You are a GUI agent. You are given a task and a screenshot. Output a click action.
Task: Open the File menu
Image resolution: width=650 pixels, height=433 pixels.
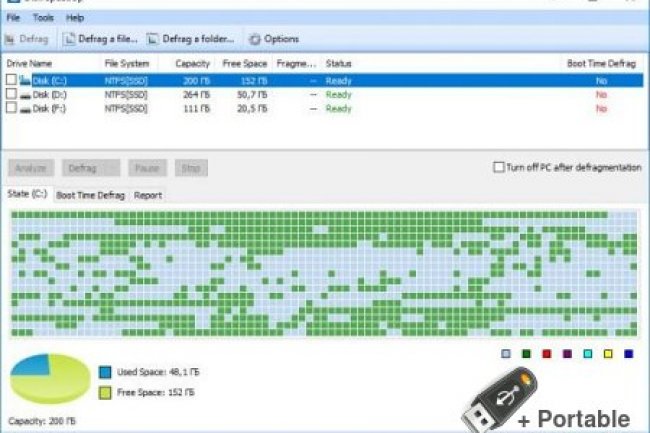pos(13,18)
